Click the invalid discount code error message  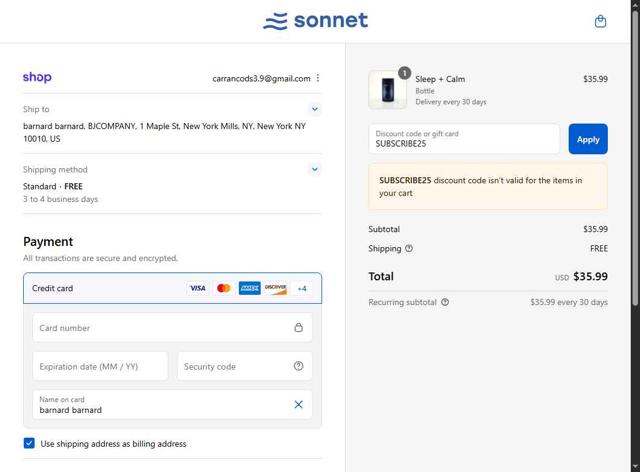click(x=488, y=187)
